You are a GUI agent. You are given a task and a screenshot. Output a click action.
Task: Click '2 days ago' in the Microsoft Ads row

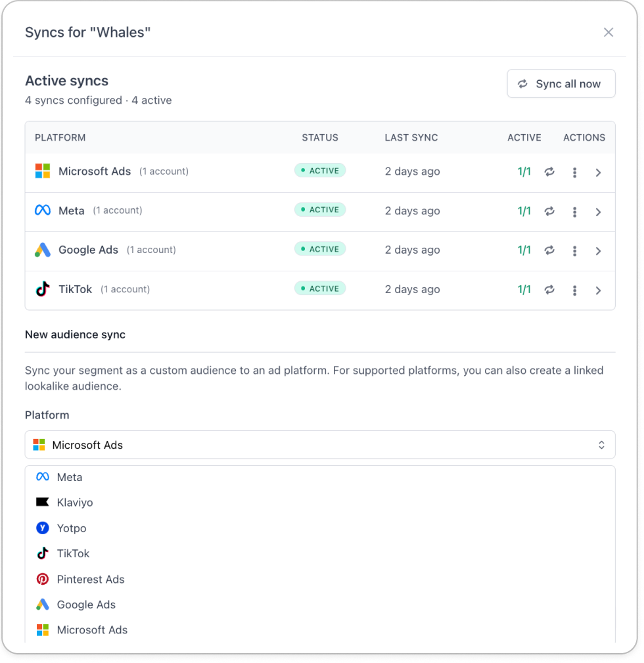coord(412,171)
